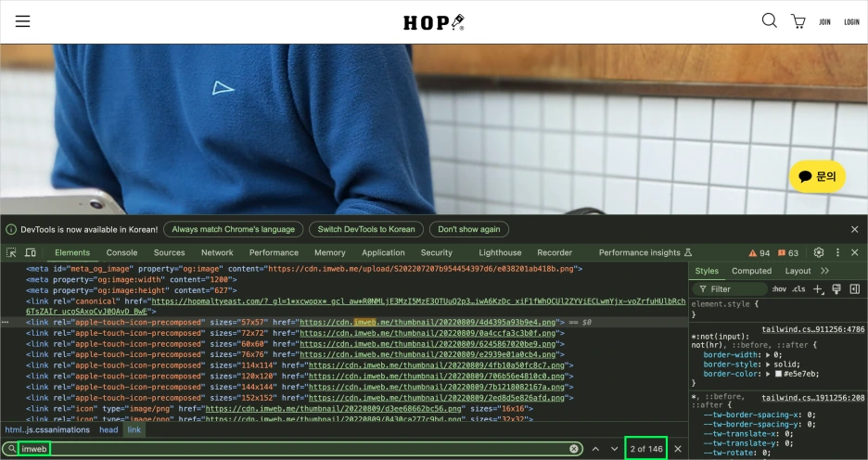
Task: Open the Security tab
Action: (436, 252)
